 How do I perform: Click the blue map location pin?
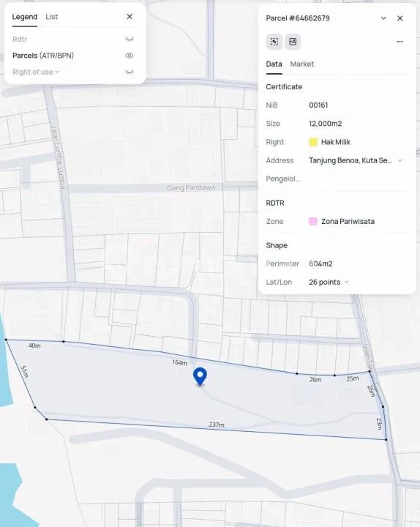point(200,376)
